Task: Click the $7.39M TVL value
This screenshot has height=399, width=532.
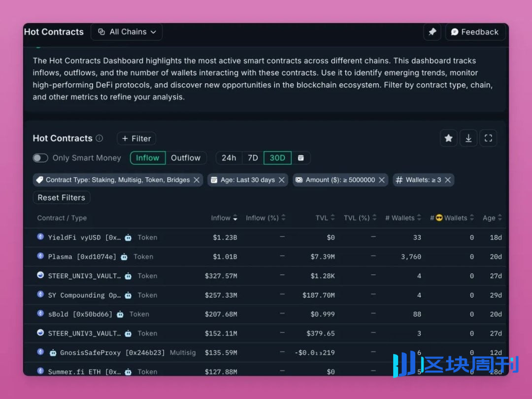Action: coord(323,257)
